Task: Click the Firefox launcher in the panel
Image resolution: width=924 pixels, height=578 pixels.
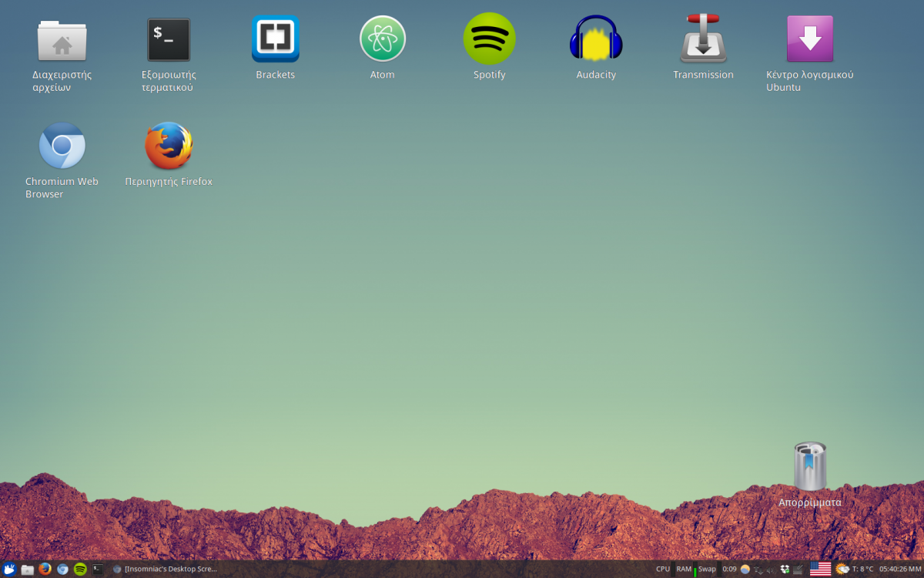Action: [x=45, y=570]
